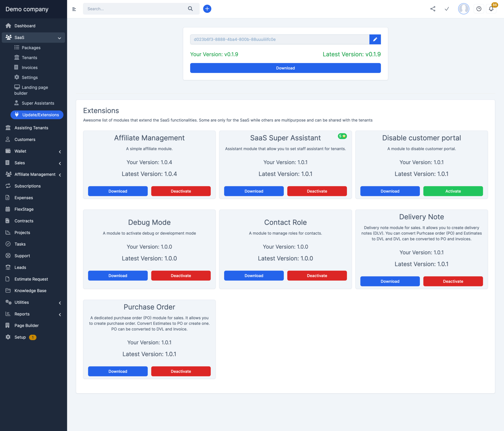Collapse the sidebar using the hamburger icon
The width and height of the screenshot is (504, 431).
[x=74, y=9]
